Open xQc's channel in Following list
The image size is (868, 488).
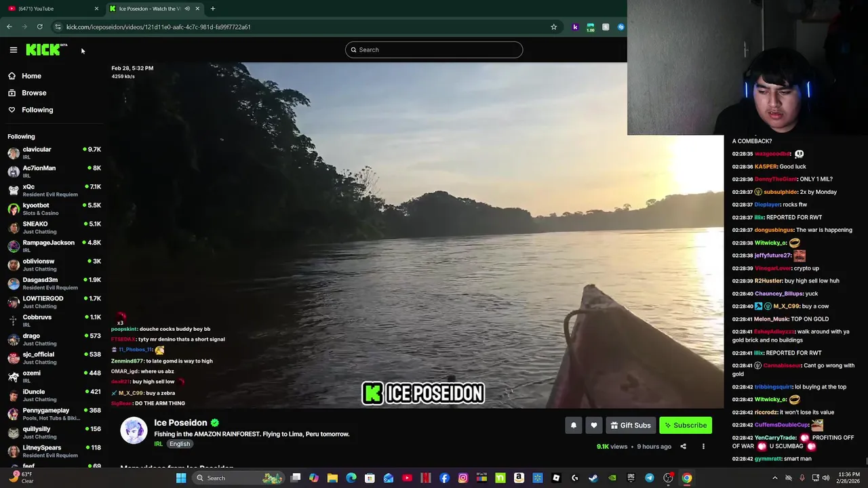click(54, 190)
